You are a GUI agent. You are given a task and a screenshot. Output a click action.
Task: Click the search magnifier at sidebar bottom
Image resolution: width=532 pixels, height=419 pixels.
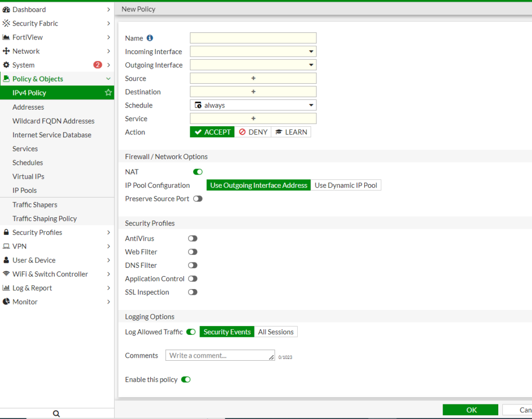pyautogui.click(x=56, y=414)
